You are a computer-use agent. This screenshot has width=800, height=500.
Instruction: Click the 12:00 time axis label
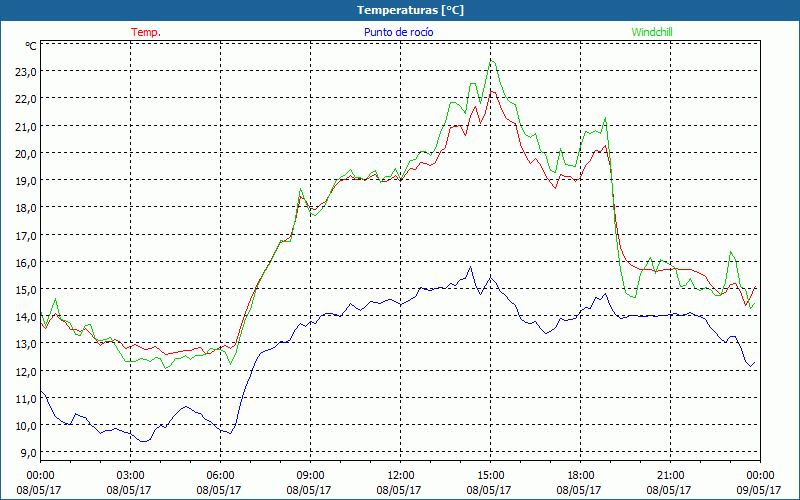401,475
